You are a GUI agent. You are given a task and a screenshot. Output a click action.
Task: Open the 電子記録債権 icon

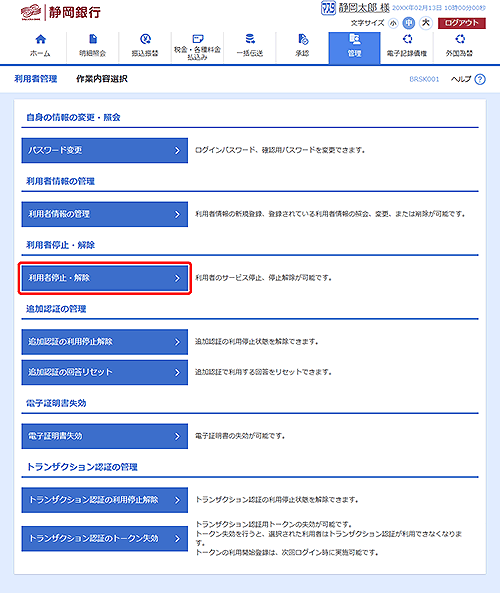[407, 39]
